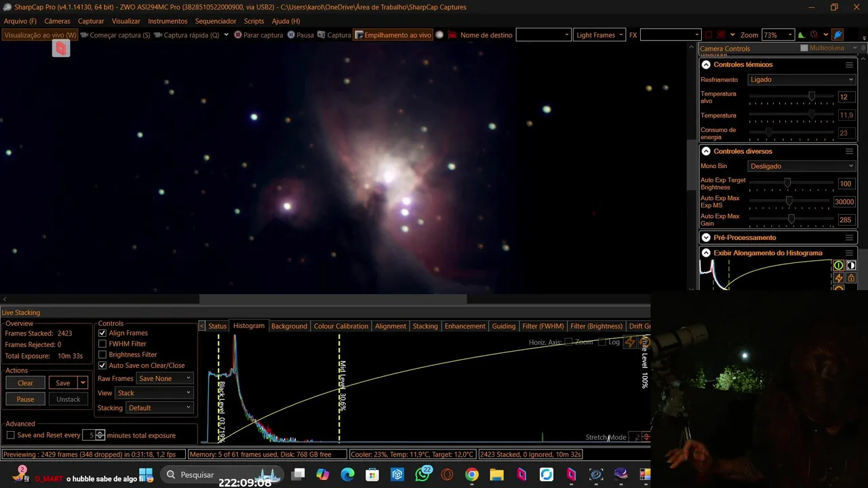The image size is (868, 488).
Task: Click red flag icon beside Nome de destino
Action: click(452, 35)
